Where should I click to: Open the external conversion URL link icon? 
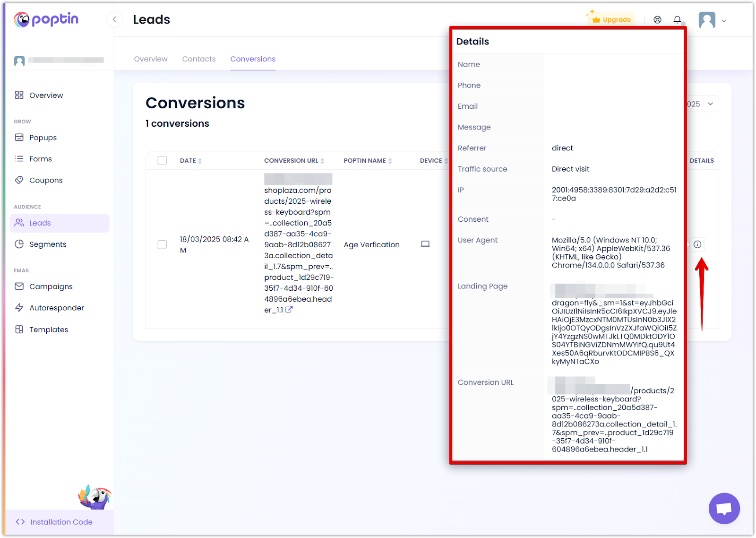click(289, 310)
